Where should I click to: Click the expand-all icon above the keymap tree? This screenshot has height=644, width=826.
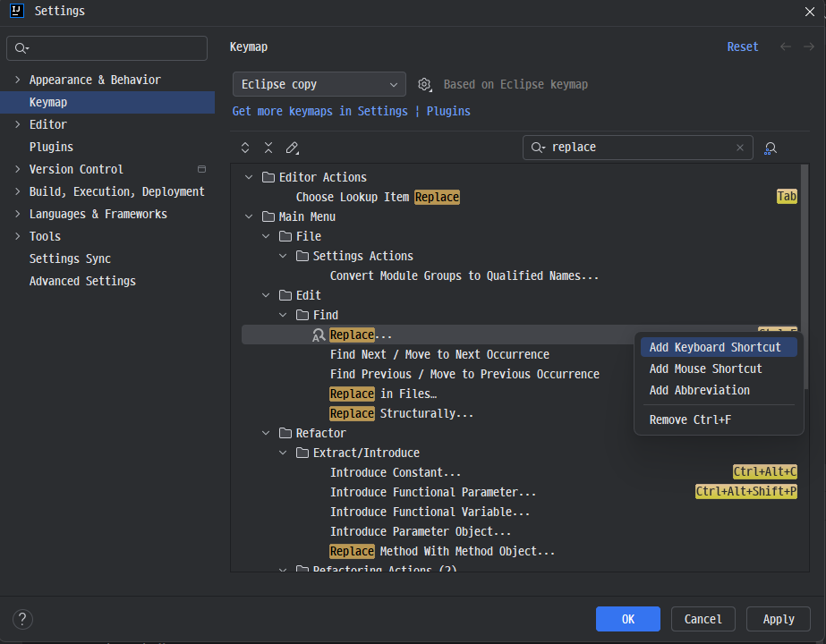coord(245,147)
